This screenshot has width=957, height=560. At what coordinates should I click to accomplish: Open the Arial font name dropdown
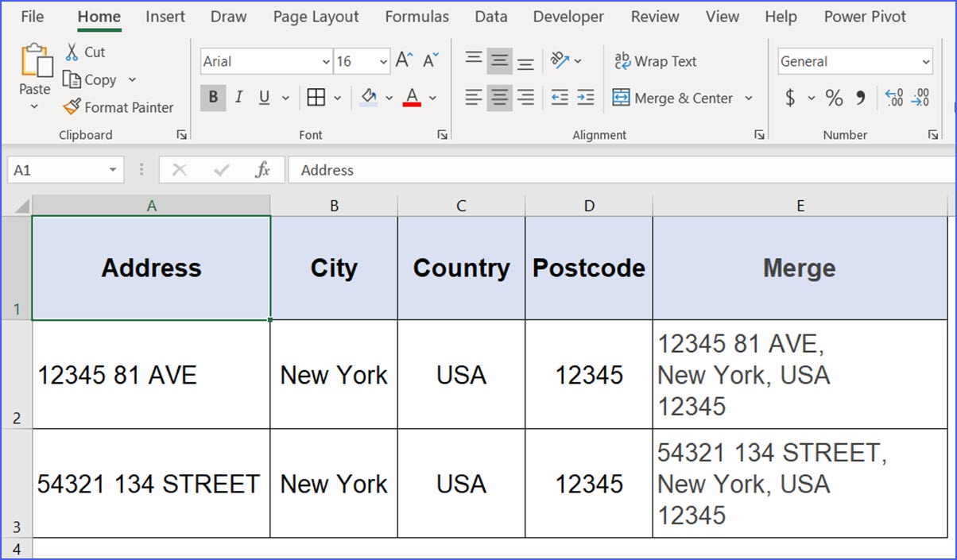point(326,62)
